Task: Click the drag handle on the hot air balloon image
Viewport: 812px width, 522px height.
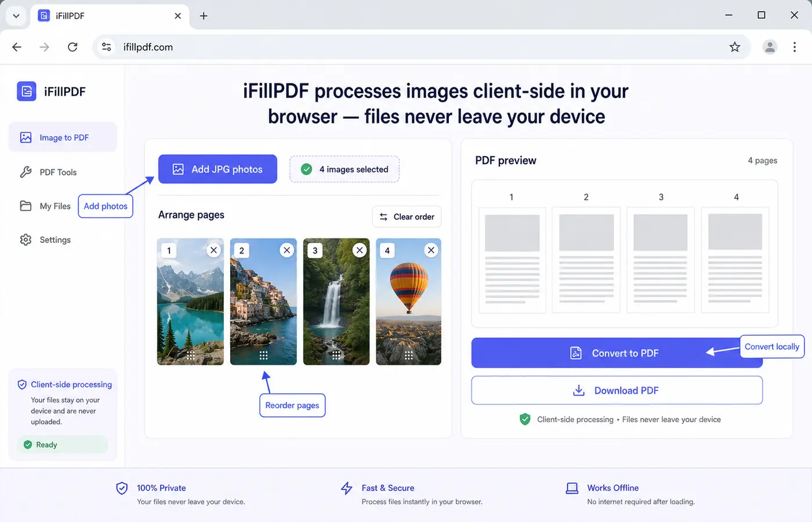Action: pyautogui.click(x=408, y=355)
